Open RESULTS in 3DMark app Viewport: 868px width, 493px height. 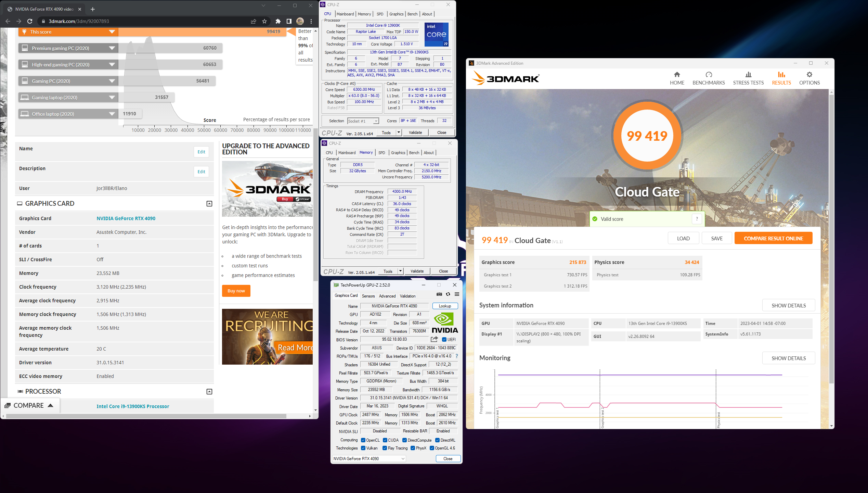781,78
